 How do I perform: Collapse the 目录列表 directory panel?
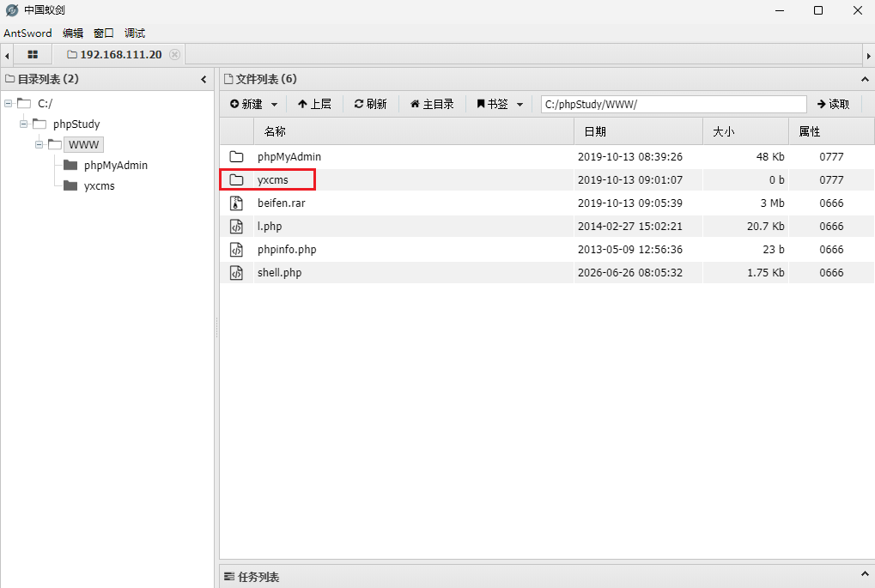204,79
